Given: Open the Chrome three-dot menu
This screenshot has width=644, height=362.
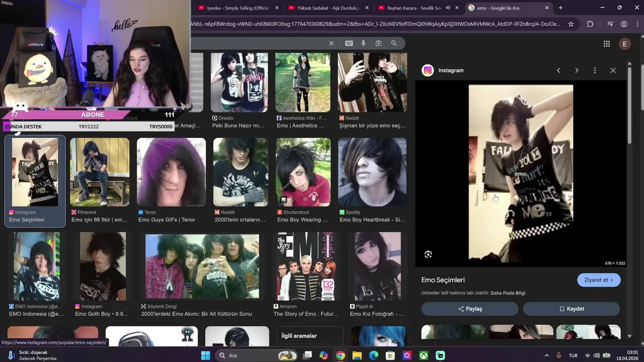Looking at the screenshot, I should click(x=637, y=24).
